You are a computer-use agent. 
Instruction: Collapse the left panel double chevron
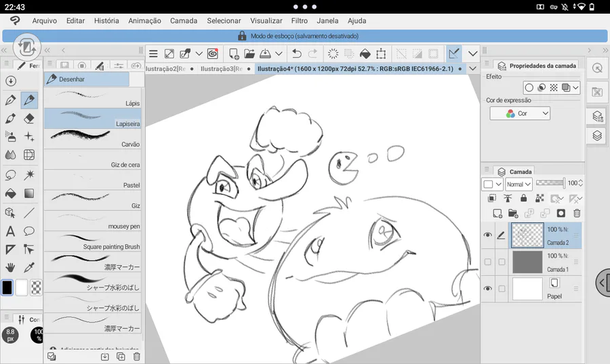(4, 50)
